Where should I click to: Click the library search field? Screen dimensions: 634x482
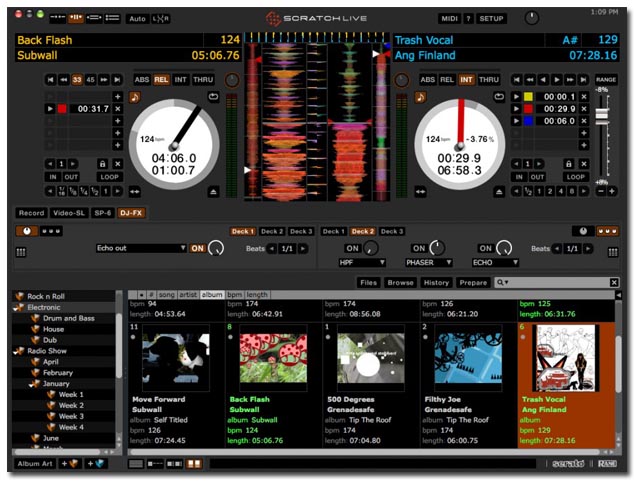tap(557, 282)
